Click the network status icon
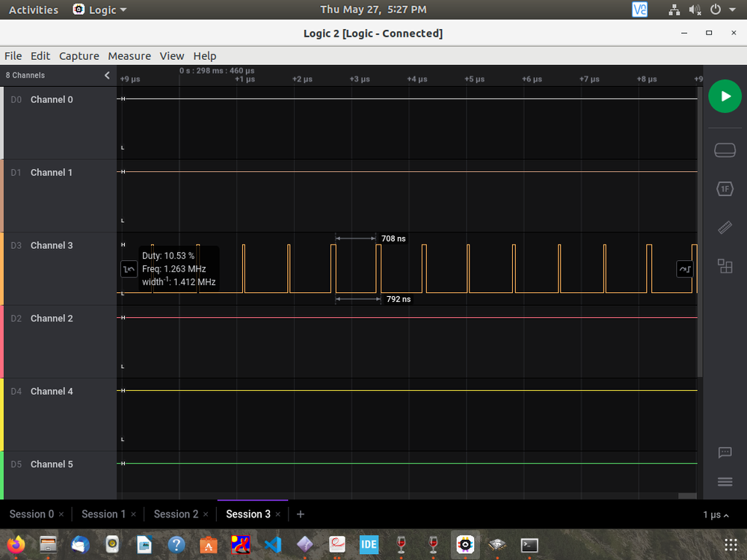Screen dimensions: 747x560 (x=674, y=10)
